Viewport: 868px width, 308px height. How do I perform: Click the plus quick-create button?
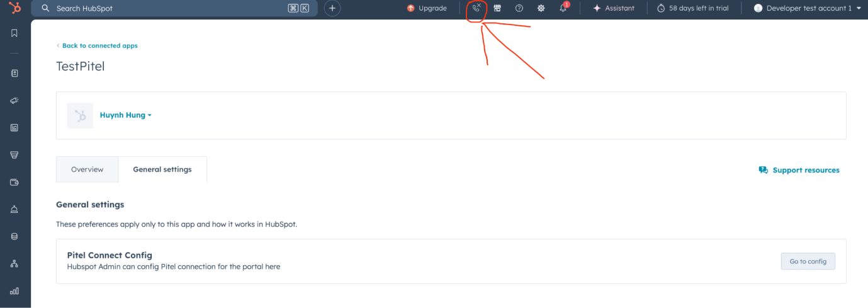[332, 8]
